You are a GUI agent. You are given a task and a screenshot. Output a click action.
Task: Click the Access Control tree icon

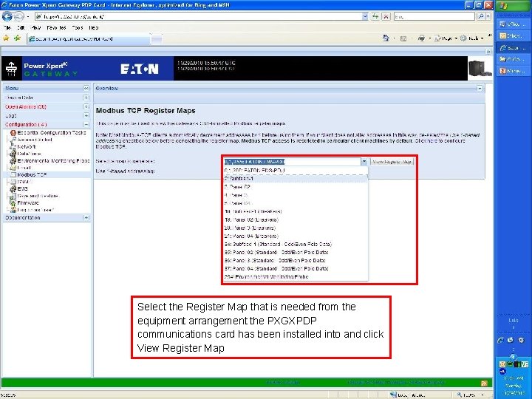point(13,140)
